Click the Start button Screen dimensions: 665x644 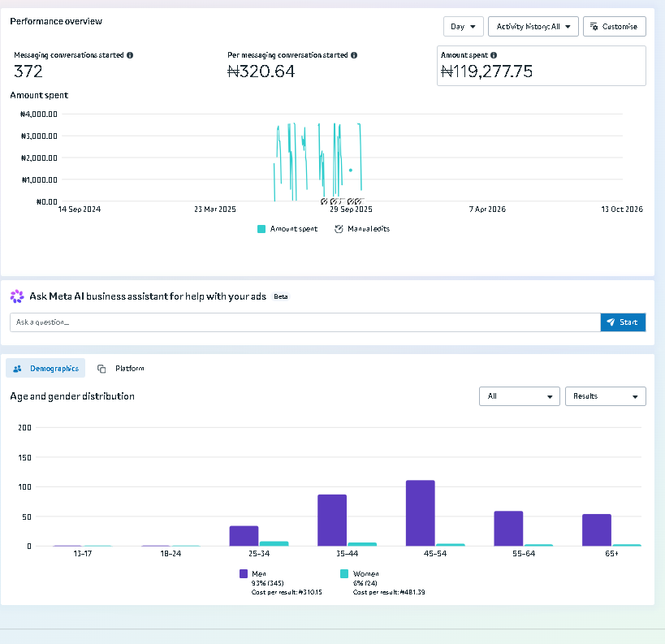pos(623,322)
